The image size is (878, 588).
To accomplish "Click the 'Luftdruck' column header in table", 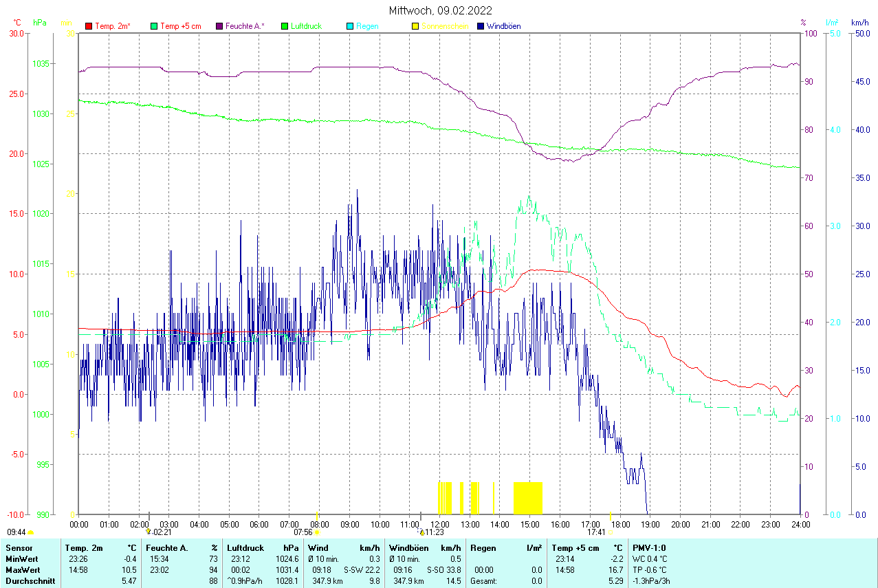I will click(246, 548).
